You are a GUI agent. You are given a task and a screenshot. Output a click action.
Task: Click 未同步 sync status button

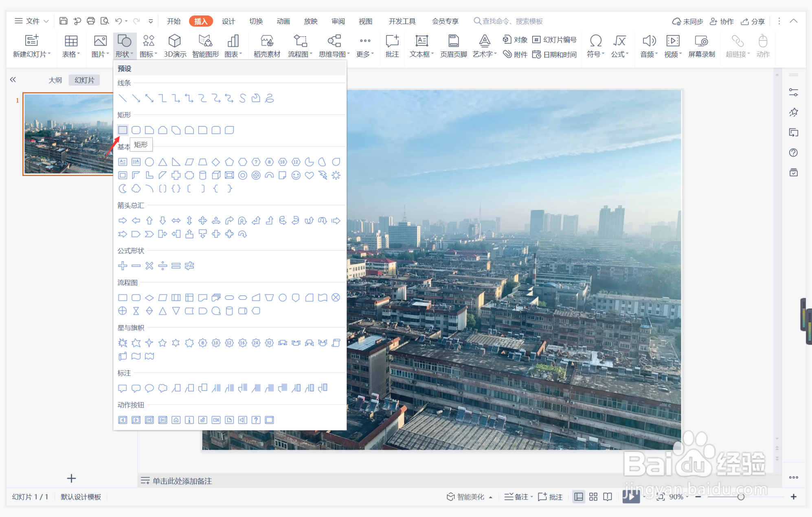pos(687,21)
